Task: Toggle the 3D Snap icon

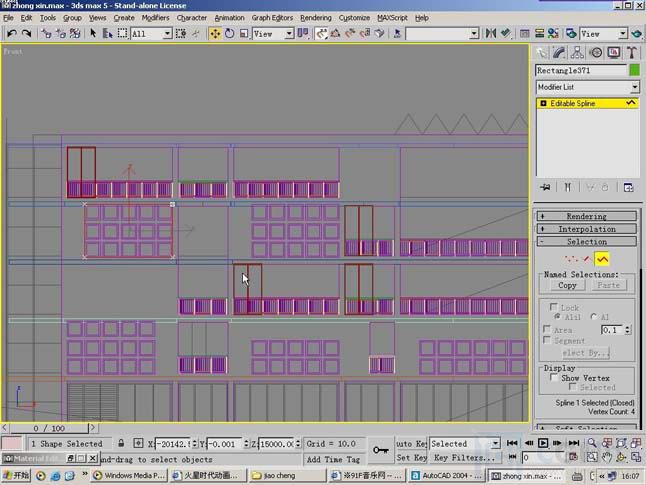Action: click(321, 33)
